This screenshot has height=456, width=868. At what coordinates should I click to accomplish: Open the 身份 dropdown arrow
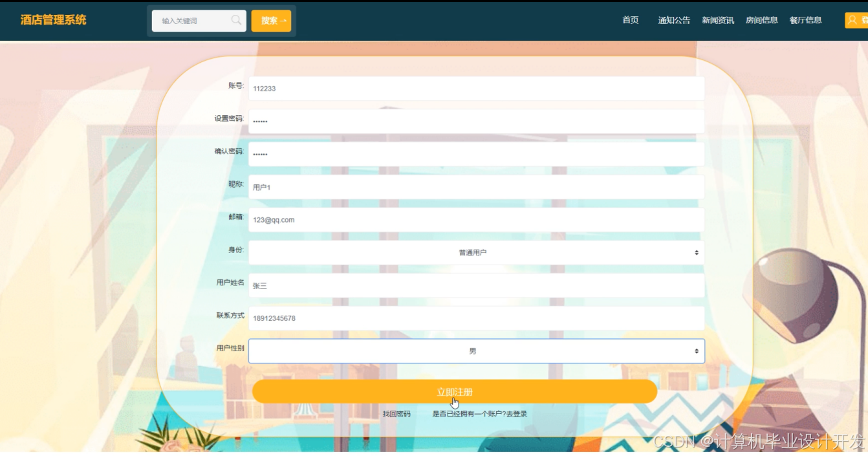click(x=697, y=252)
